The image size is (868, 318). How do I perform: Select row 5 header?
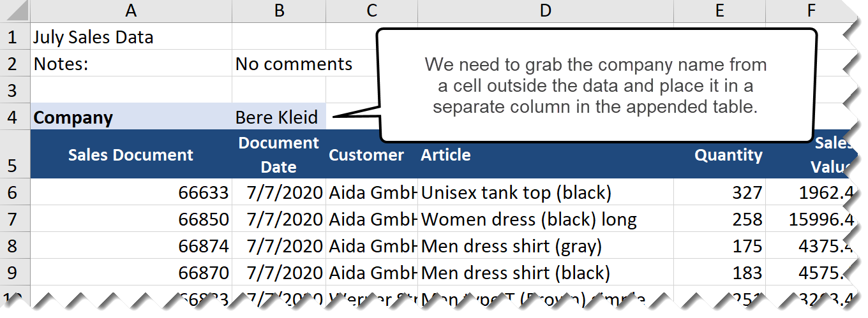(x=15, y=154)
